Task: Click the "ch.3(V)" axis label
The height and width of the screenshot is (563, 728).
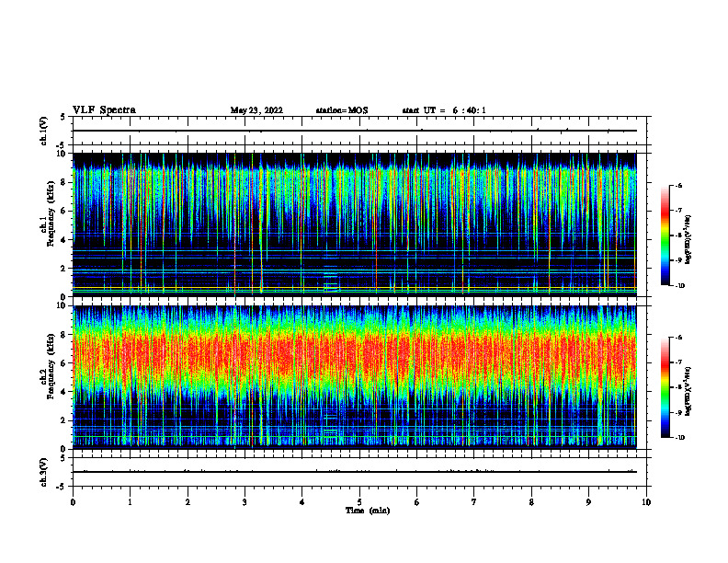Action: tap(43, 472)
